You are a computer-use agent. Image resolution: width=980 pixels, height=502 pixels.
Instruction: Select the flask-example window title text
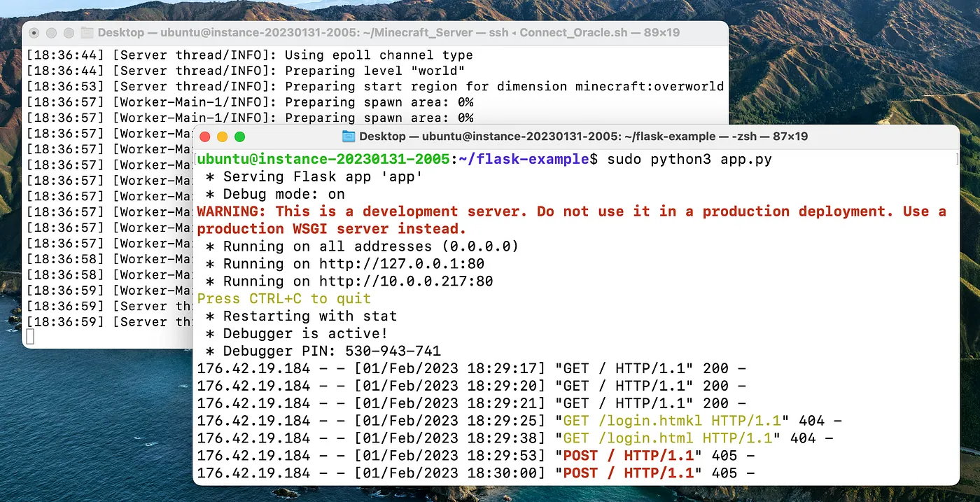point(584,137)
